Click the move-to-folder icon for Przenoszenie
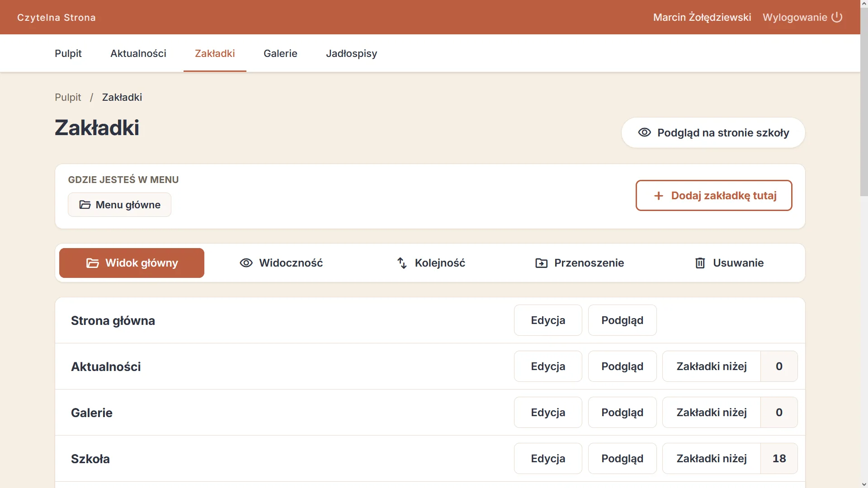 [x=541, y=263]
